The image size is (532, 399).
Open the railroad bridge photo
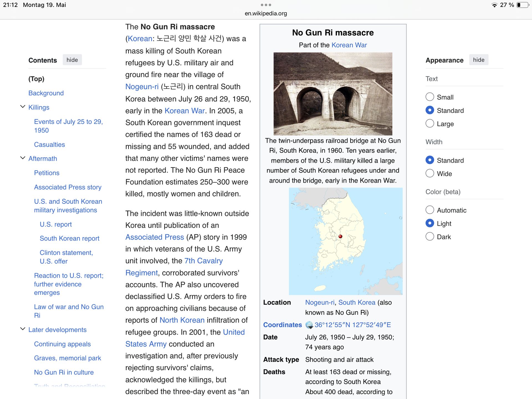[x=333, y=94]
